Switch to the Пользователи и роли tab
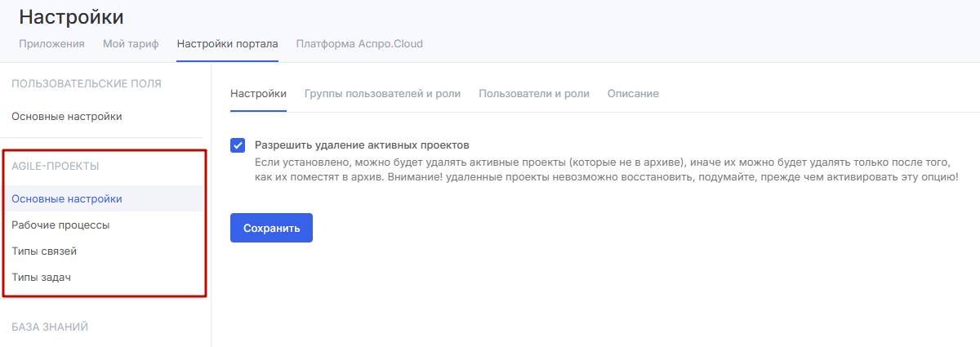The image size is (980, 347). click(533, 94)
